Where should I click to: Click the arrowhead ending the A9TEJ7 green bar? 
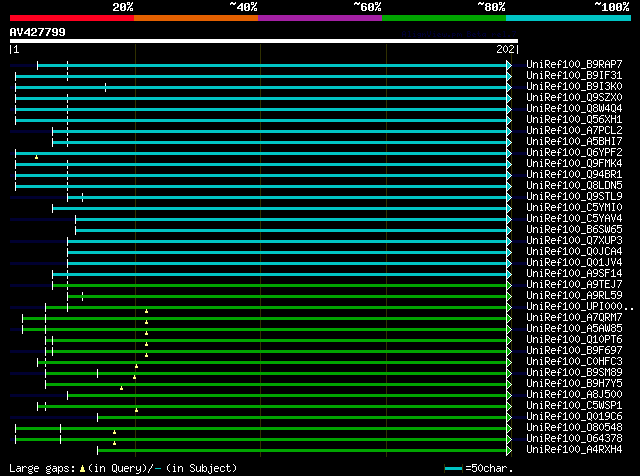pos(509,285)
